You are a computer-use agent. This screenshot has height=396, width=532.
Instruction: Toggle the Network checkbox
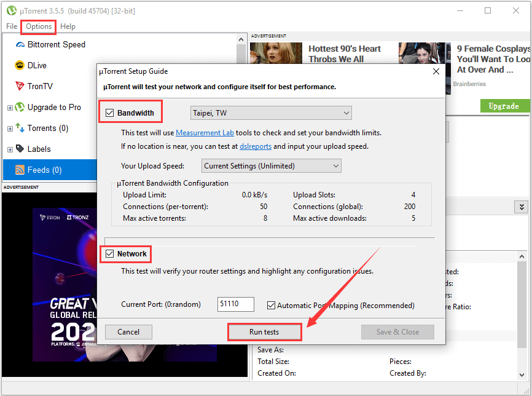(x=109, y=254)
